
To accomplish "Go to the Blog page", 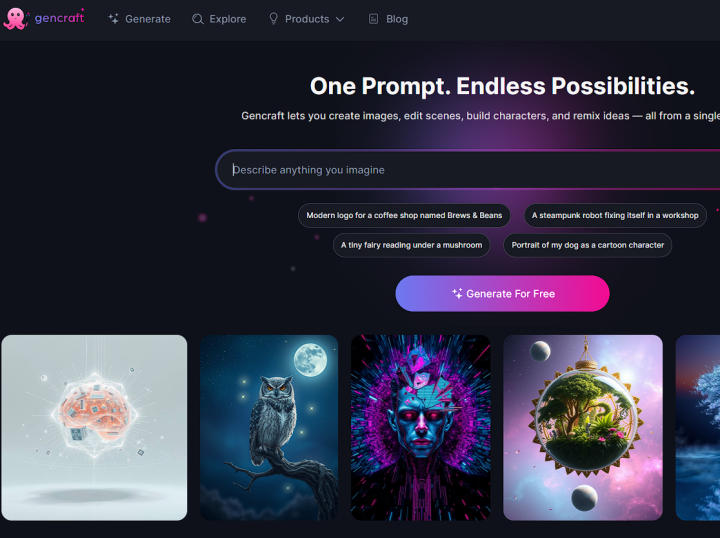I will [x=388, y=19].
